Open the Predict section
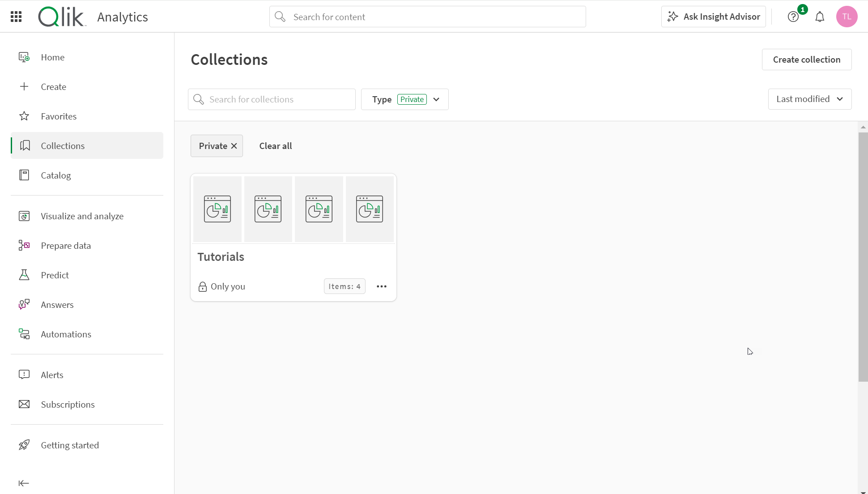The width and height of the screenshot is (868, 494). 55,275
